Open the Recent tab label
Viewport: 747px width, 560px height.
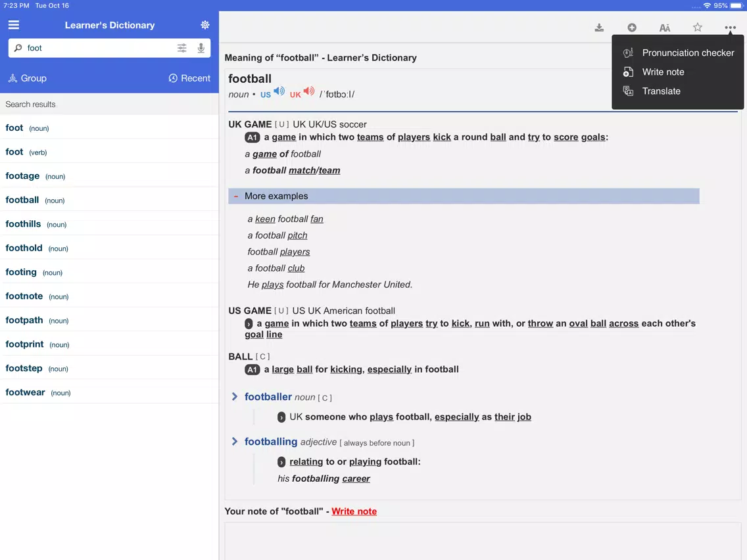pyautogui.click(x=195, y=78)
